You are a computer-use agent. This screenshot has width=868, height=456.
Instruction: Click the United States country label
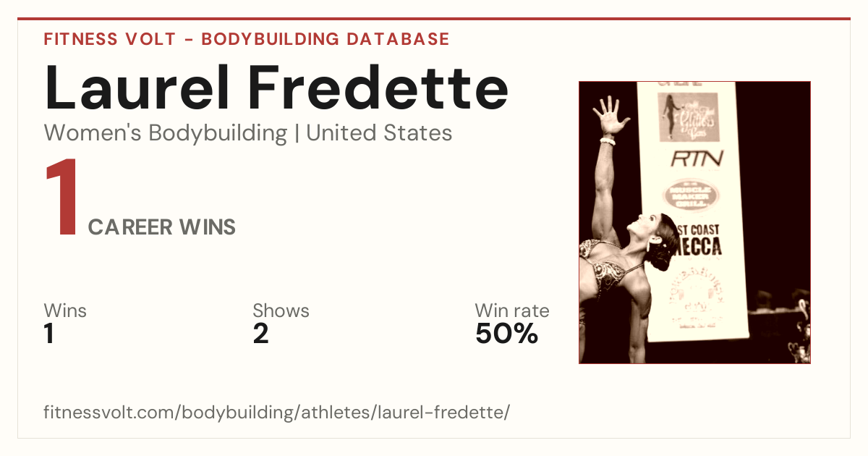pos(379,133)
